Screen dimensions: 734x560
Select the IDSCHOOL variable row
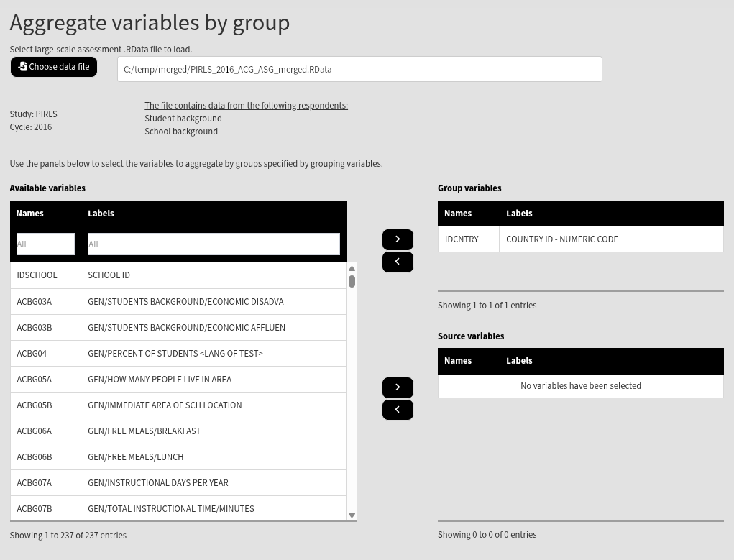[x=178, y=275]
